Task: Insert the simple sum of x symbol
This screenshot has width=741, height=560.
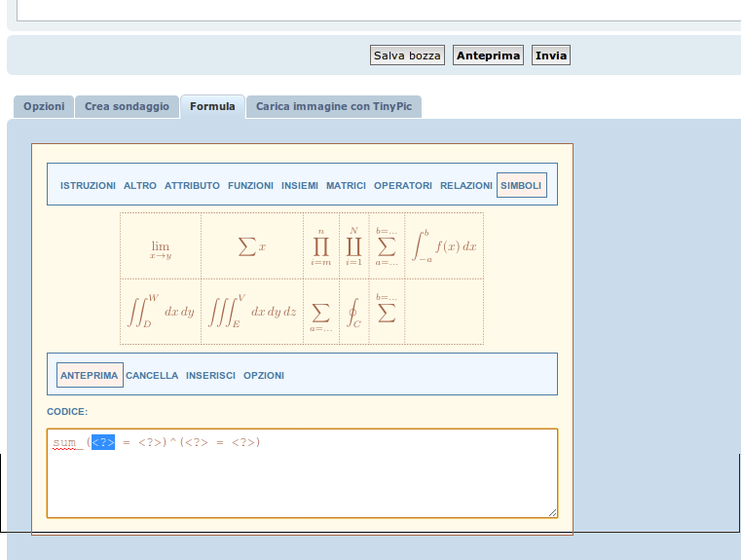Action: 251,246
